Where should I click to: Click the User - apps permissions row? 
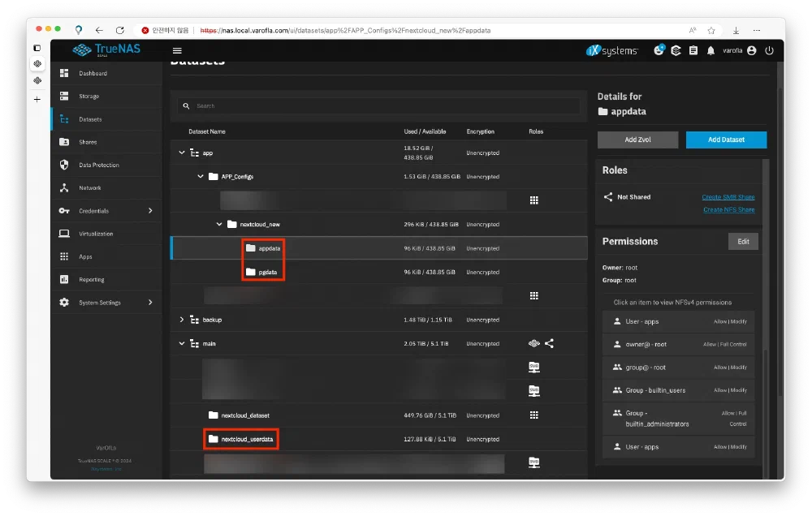679,321
